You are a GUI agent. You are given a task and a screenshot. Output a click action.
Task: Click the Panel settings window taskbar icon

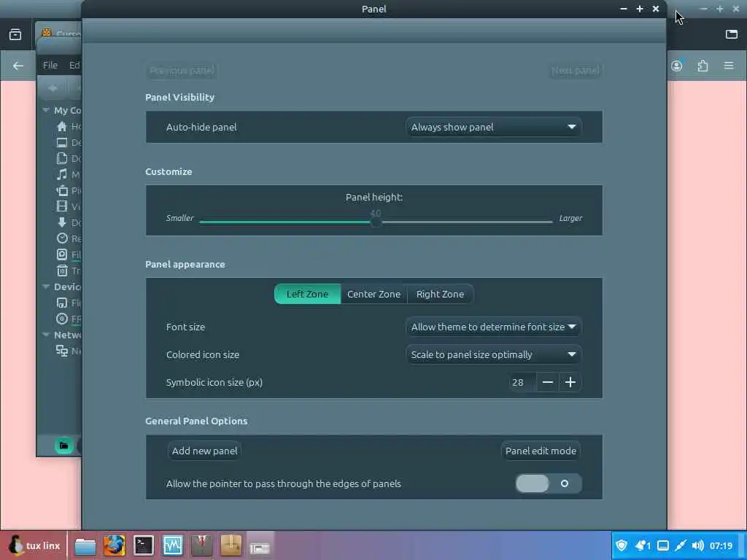260,545
